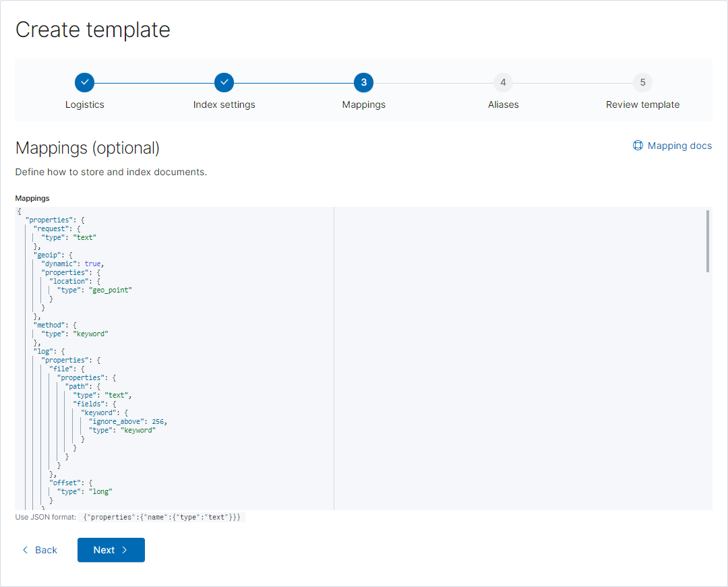Select the Logistics step label

[x=84, y=105]
